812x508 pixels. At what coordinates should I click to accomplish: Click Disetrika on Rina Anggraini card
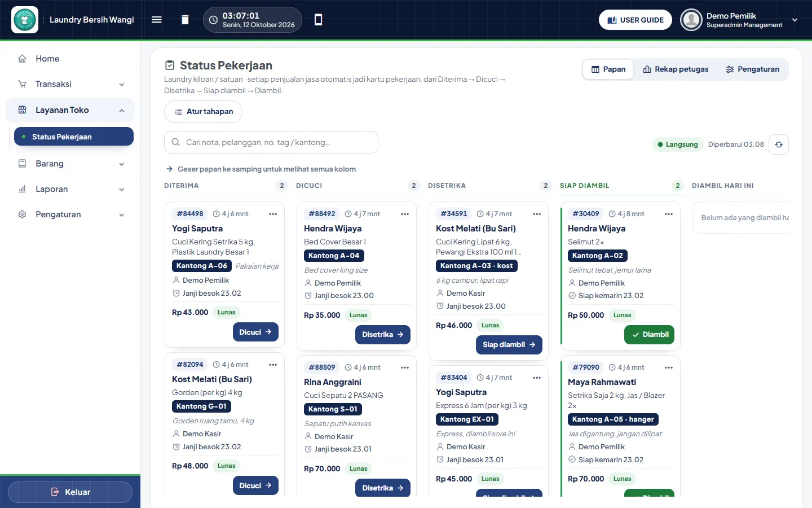383,488
